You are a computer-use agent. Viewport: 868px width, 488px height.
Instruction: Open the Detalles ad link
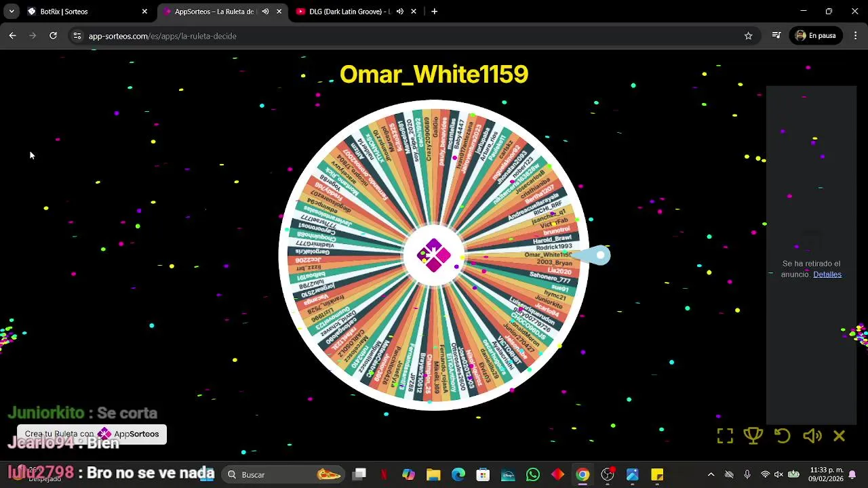coord(827,274)
